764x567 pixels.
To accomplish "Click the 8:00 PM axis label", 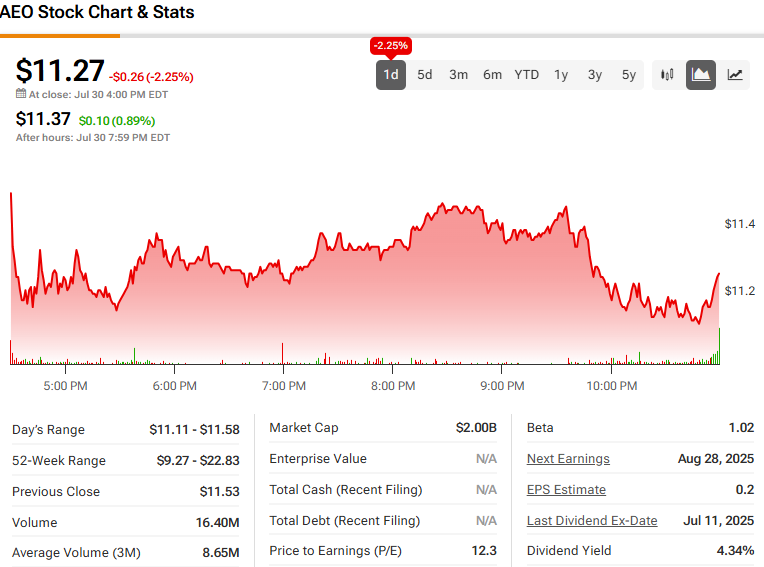I will coord(393,386).
